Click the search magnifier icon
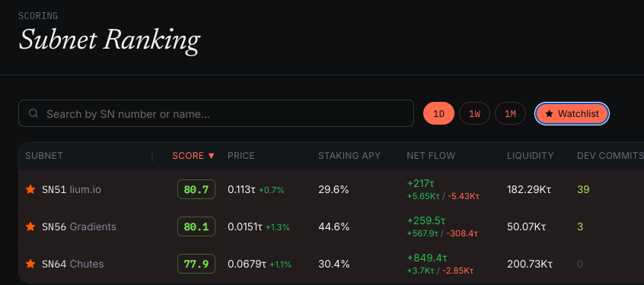This screenshot has width=644, height=285. click(33, 113)
